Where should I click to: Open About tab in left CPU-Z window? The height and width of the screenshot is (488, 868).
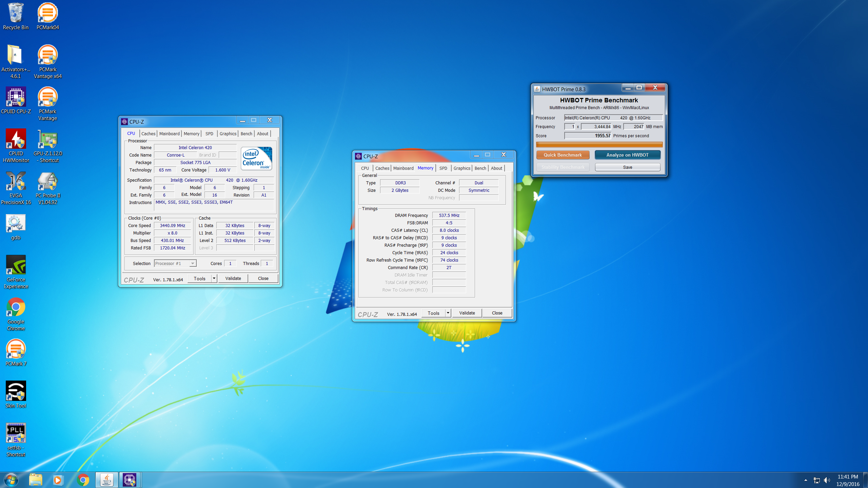tap(262, 134)
